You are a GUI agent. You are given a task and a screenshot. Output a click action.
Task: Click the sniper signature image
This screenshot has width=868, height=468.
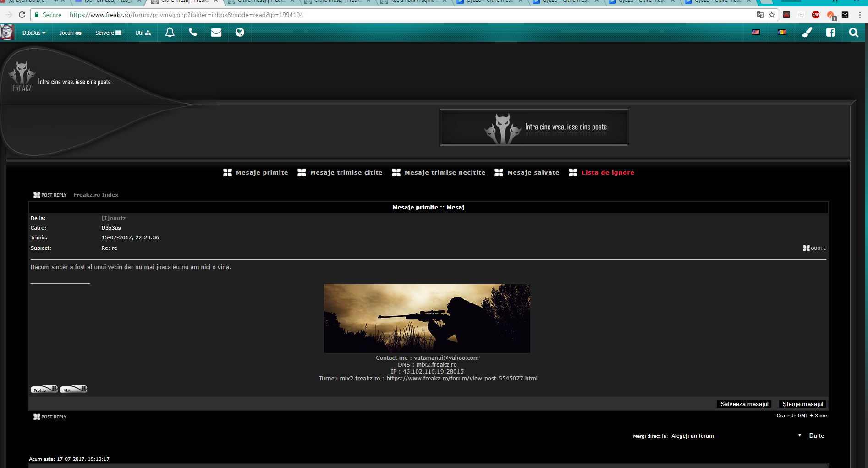pos(427,319)
